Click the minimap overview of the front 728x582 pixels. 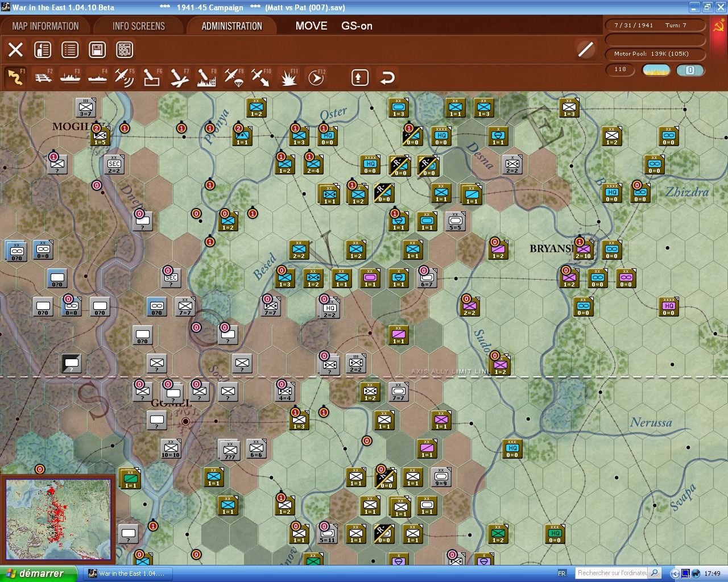pyautogui.click(x=59, y=519)
